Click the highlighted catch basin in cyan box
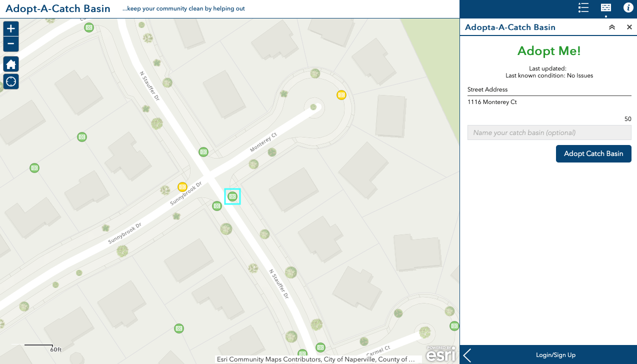Viewport: 637px width, 364px height. (x=232, y=196)
